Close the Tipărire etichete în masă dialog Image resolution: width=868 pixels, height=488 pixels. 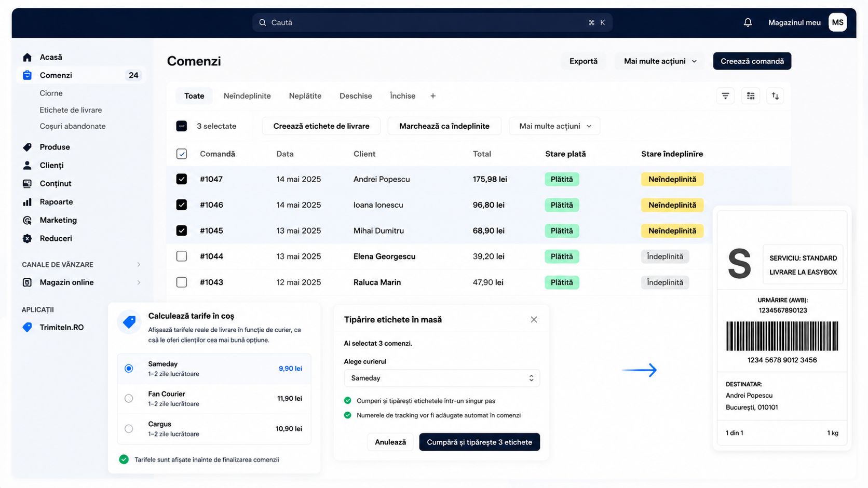point(534,320)
